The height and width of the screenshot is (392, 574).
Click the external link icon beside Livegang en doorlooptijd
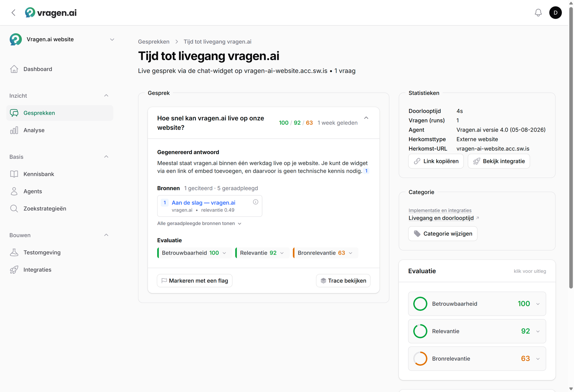pos(477,218)
